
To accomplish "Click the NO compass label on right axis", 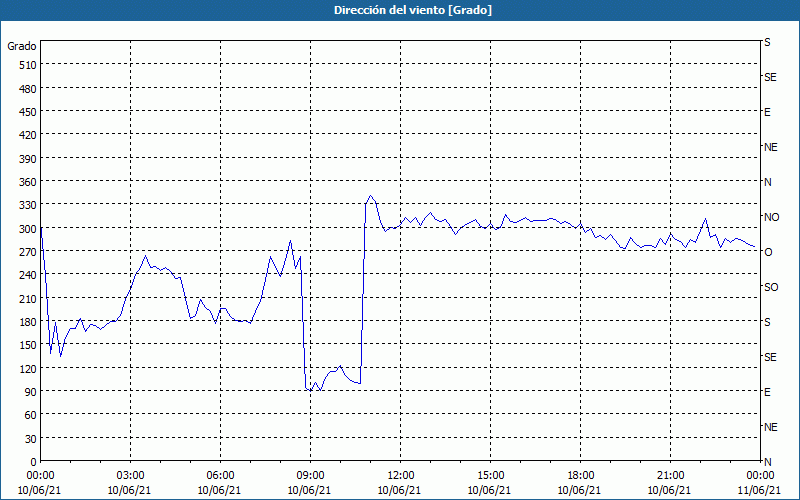I will coord(771,217).
